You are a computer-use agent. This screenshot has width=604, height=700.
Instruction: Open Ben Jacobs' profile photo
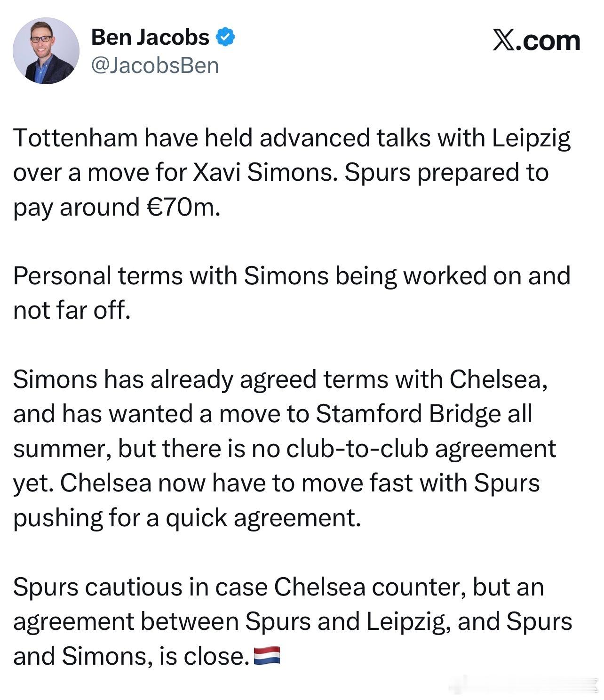coord(46,51)
